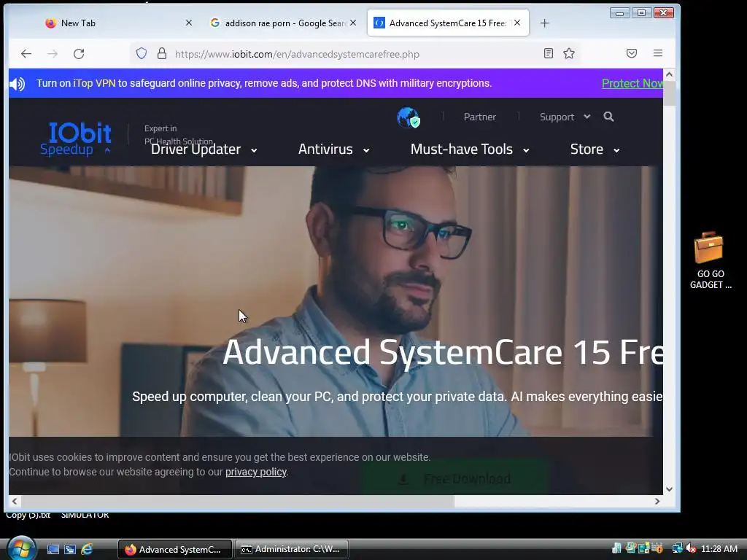Close the Google Search tab
The image size is (747, 560).
pyautogui.click(x=353, y=23)
